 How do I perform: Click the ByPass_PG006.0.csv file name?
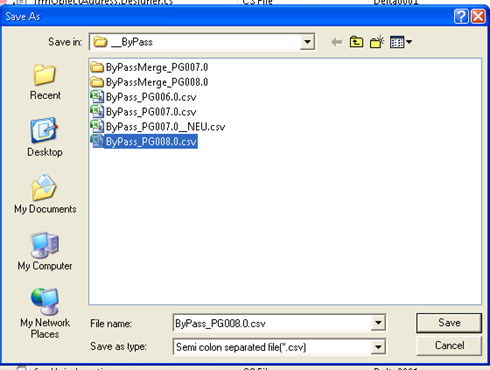151,97
